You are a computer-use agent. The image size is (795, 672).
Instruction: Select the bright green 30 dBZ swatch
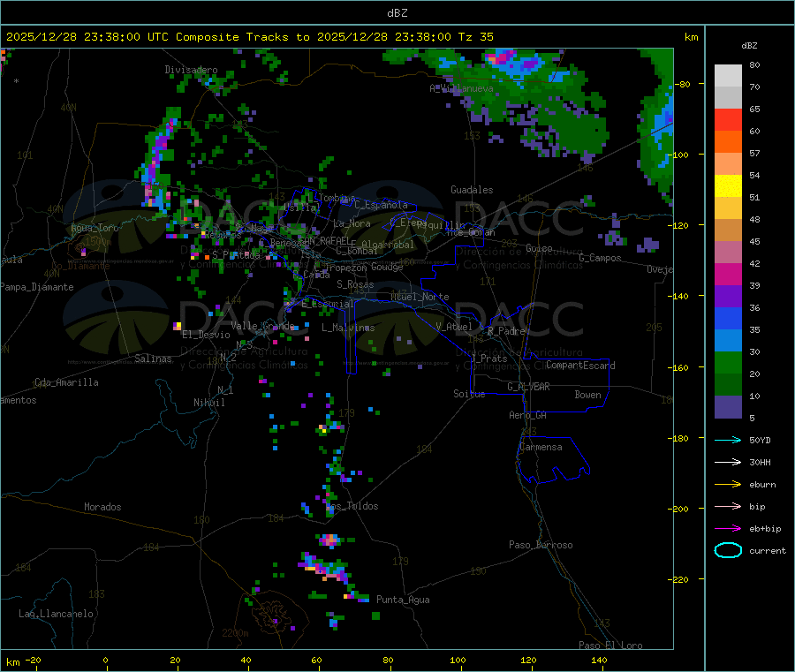click(x=728, y=362)
